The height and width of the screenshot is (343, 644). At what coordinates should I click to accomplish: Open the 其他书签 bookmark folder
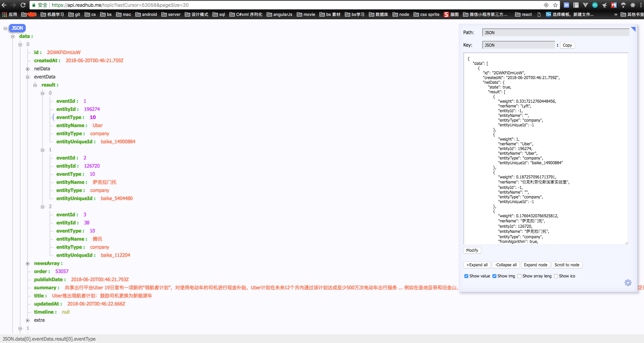click(632, 15)
